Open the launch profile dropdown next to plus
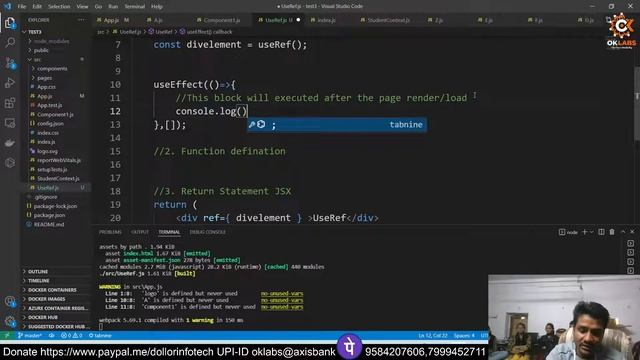The image size is (640, 360). (x=591, y=232)
